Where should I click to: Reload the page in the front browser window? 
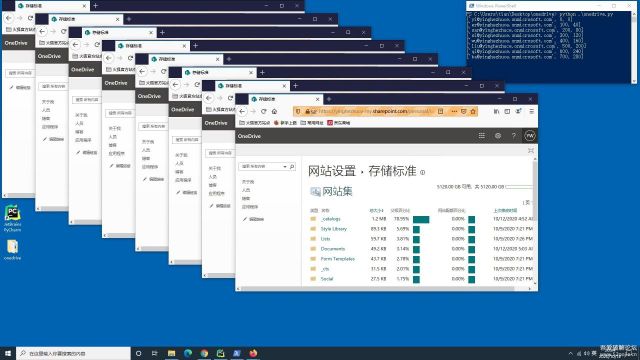click(264, 111)
